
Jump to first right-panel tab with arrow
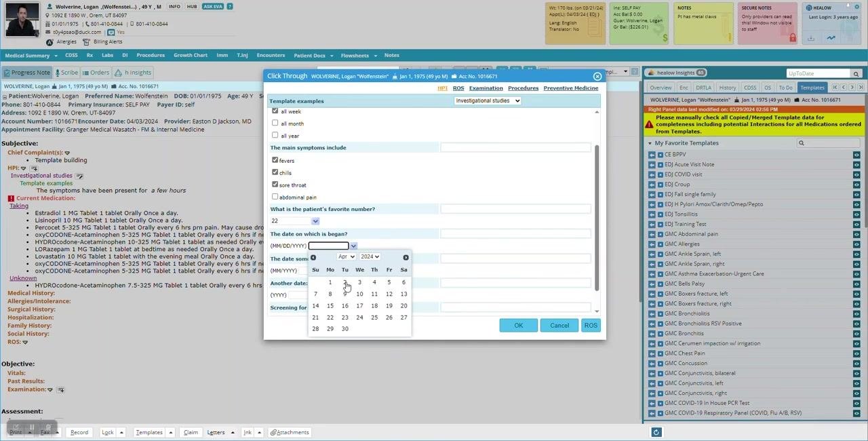[x=835, y=88]
